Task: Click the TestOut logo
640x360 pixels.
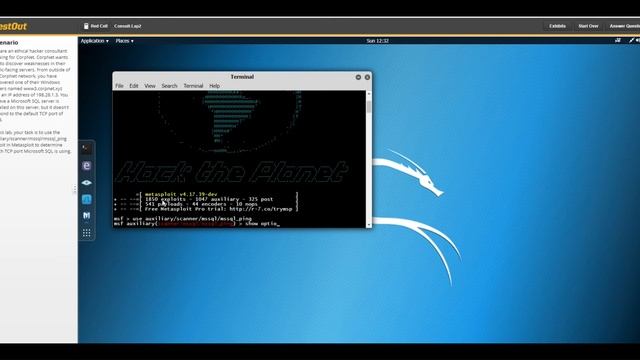Action: (x=13, y=27)
